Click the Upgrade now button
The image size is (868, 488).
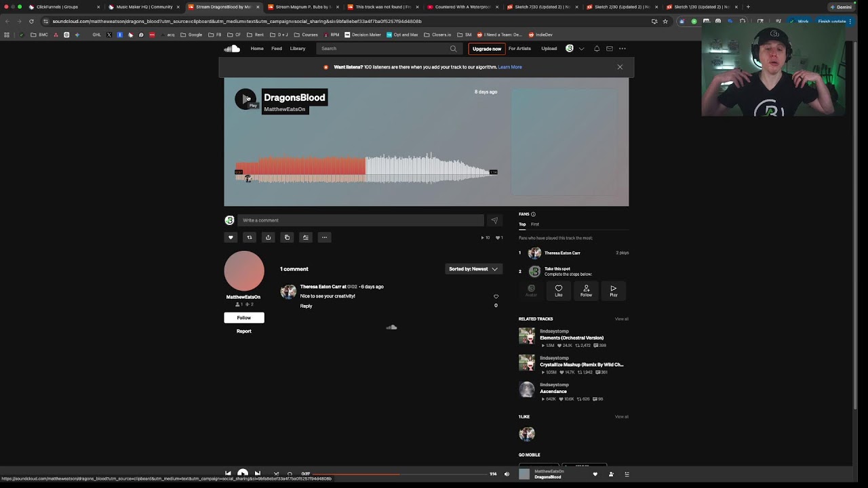(x=487, y=49)
